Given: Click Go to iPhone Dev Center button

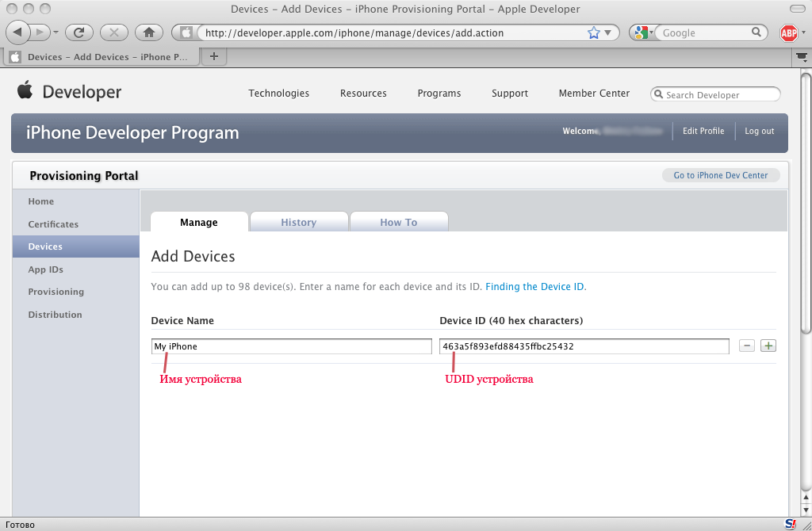Looking at the screenshot, I should [720, 175].
